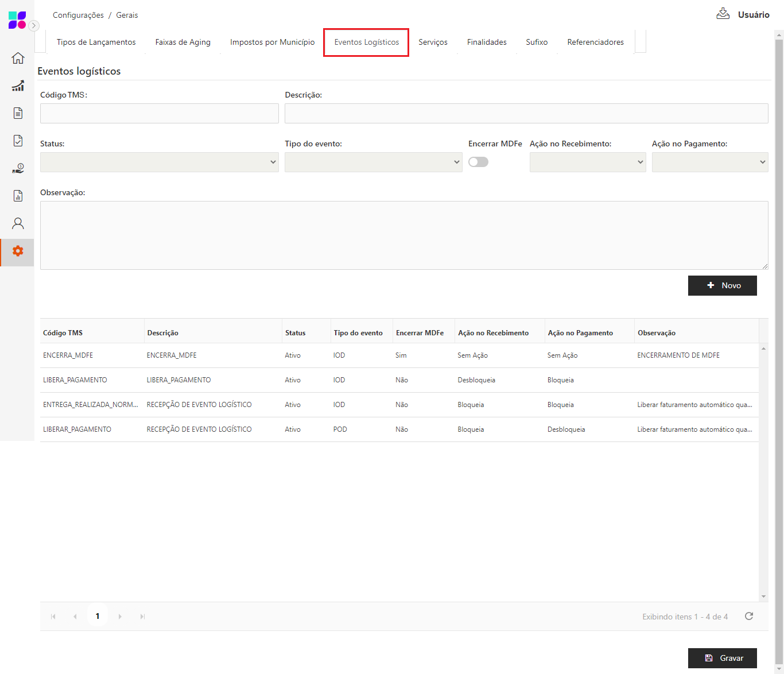Viewport: 784px width, 674px height.
Task: Open the Status dropdown
Action: point(159,162)
